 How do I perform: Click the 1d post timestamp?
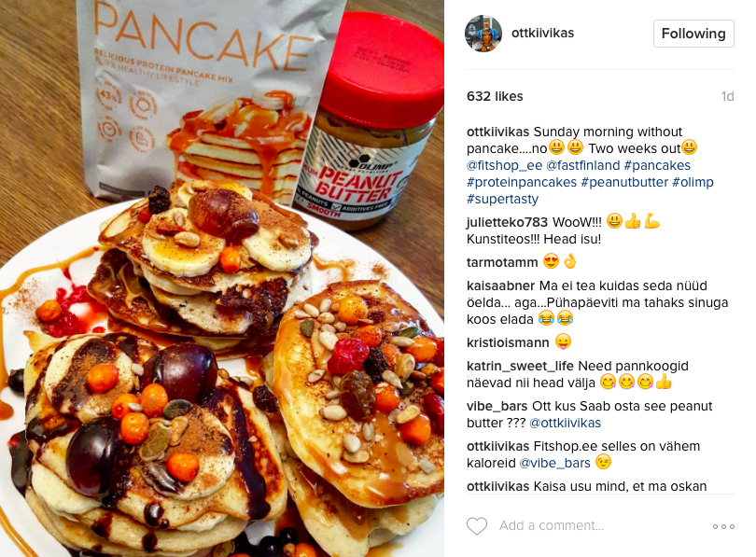click(728, 96)
